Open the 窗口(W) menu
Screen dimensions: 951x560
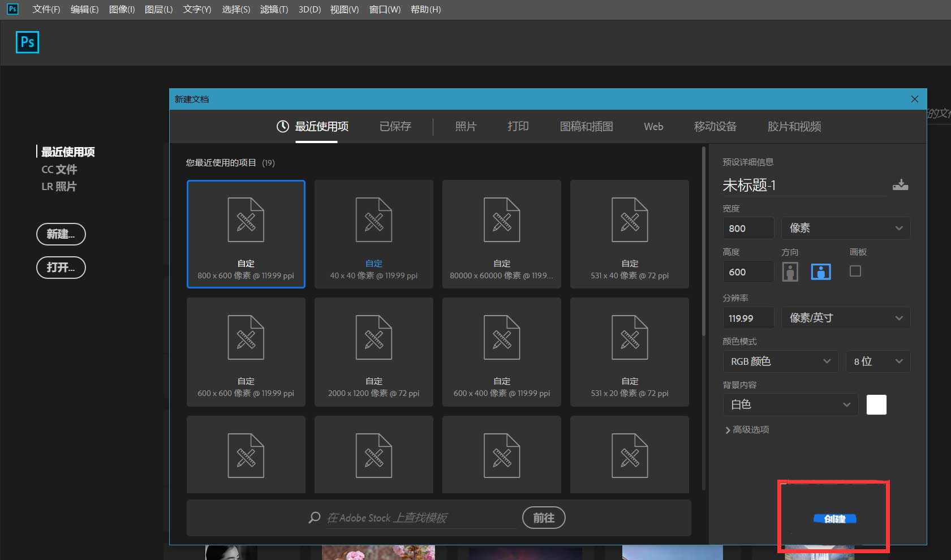385,9
